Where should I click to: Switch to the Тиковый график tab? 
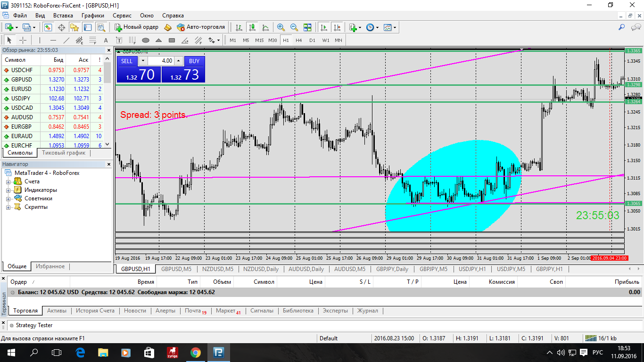click(x=64, y=153)
